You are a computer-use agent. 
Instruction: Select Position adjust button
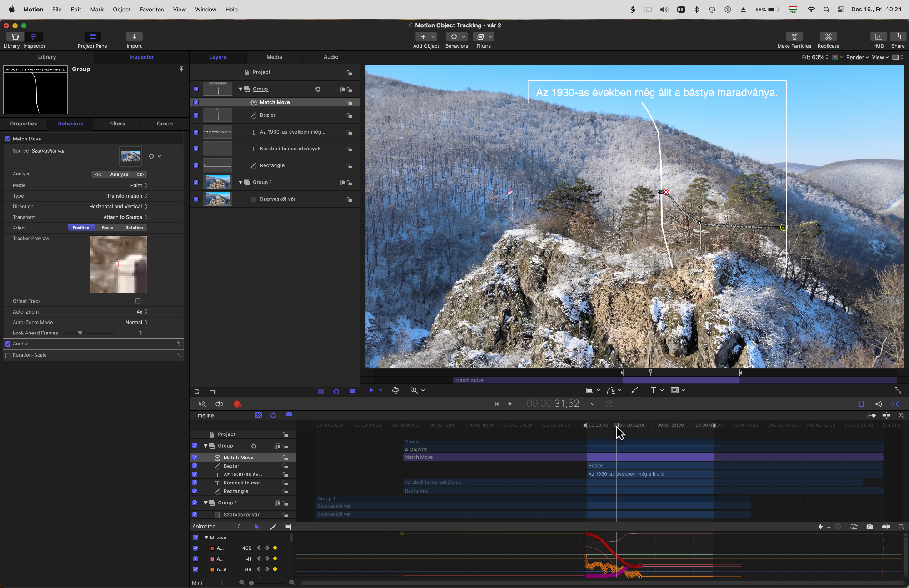tap(81, 228)
